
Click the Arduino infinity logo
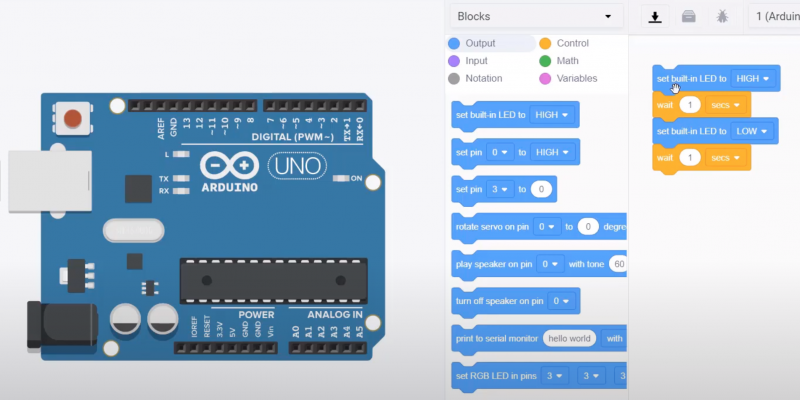click(x=229, y=164)
